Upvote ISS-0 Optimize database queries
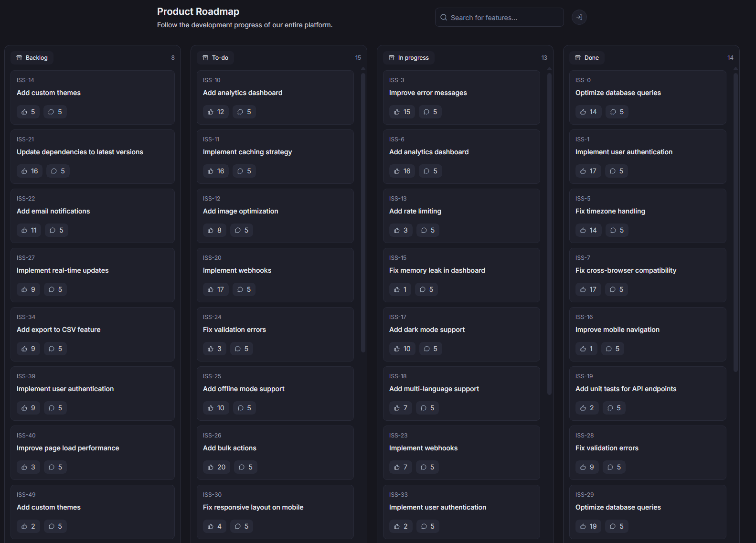The height and width of the screenshot is (543, 756). click(x=588, y=112)
